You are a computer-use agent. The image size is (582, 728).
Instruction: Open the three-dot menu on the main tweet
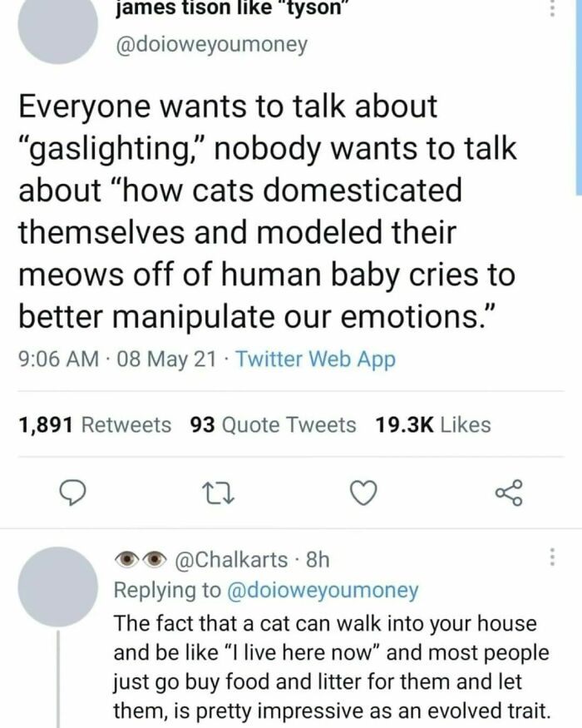pyautogui.click(x=550, y=8)
